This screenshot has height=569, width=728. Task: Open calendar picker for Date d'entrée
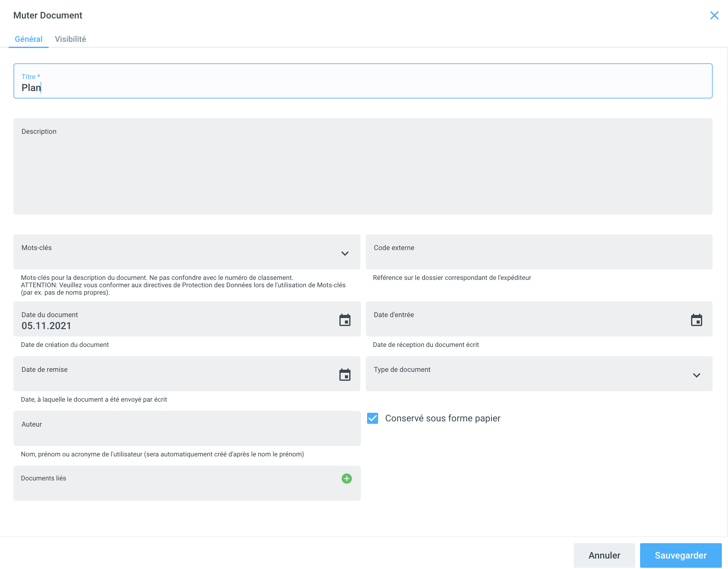tap(696, 320)
